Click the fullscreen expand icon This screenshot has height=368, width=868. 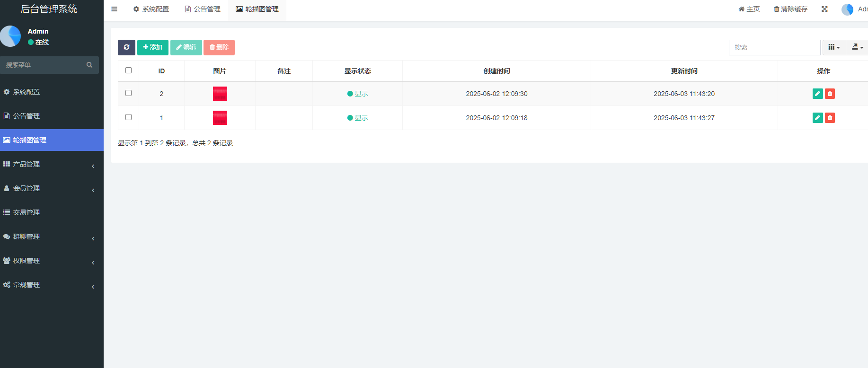(824, 9)
